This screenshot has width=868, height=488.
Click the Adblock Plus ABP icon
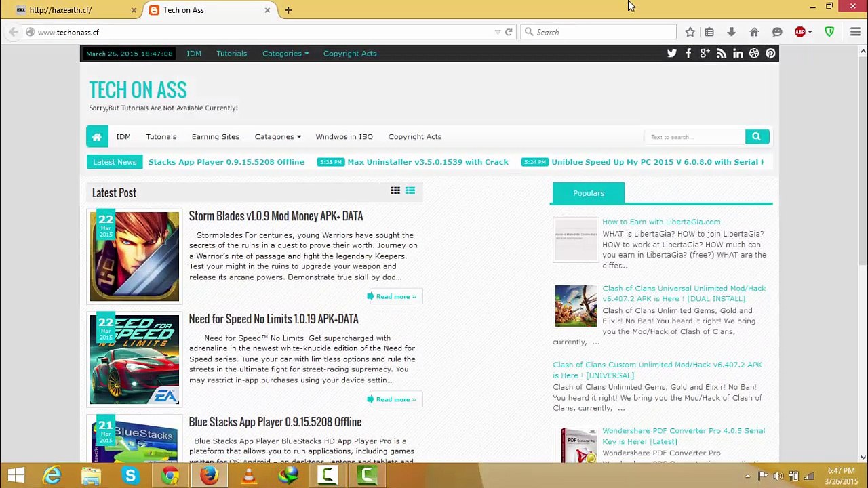800,32
